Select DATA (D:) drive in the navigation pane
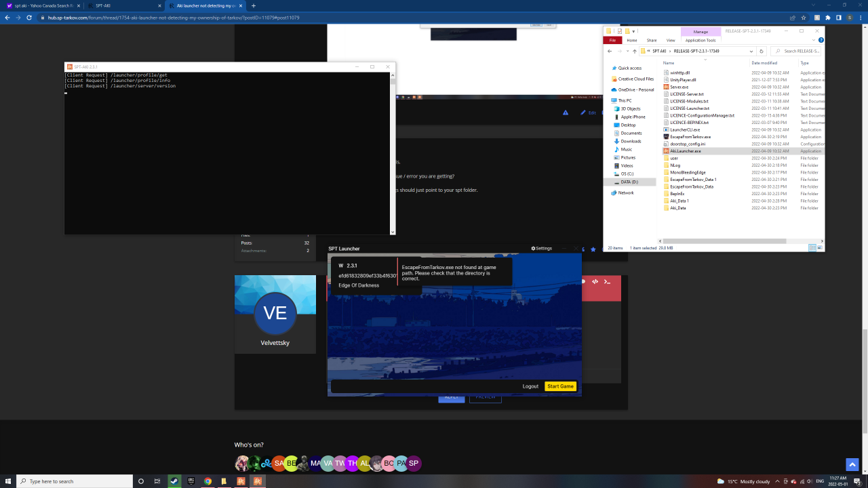This screenshot has height=488, width=868. coord(629,182)
